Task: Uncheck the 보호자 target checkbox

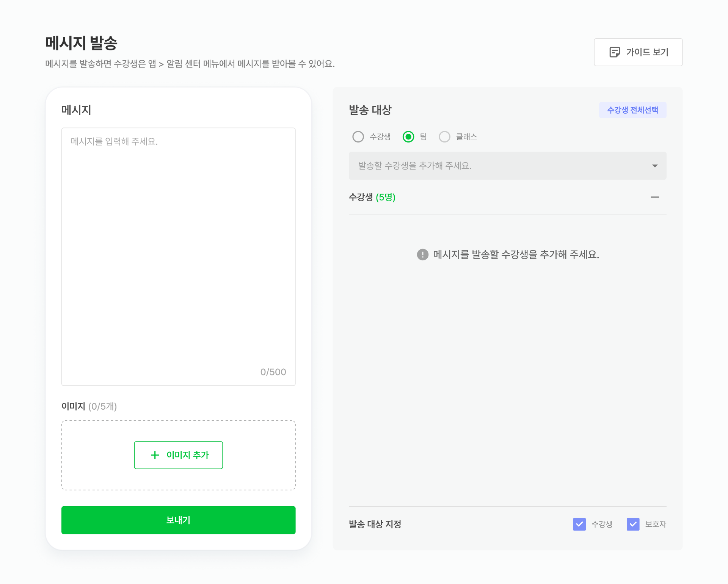Action: (x=633, y=524)
